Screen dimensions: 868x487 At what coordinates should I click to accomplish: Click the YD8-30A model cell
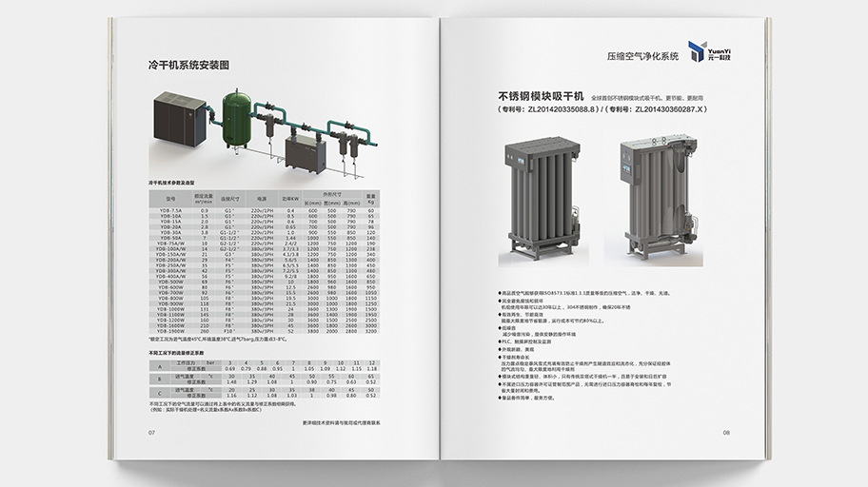(170, 233)
